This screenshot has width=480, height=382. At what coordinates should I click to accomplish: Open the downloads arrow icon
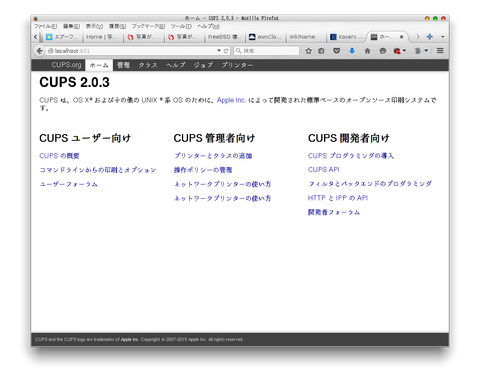tap(352, 51)
